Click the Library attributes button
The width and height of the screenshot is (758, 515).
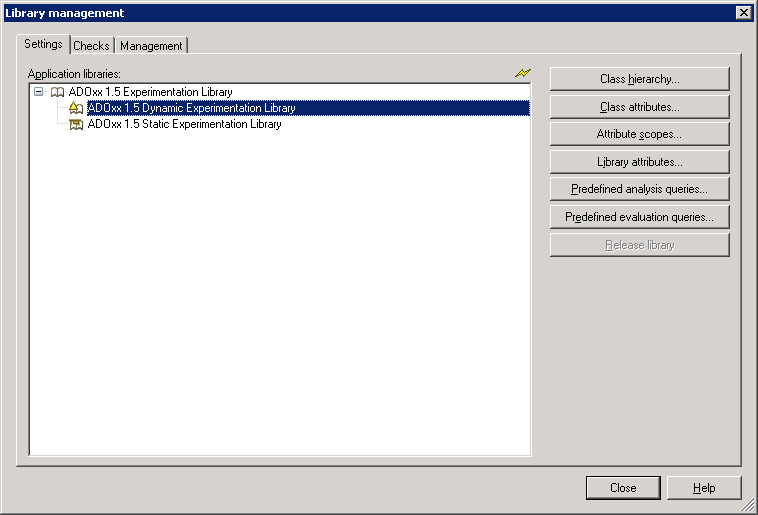point(639,162)
